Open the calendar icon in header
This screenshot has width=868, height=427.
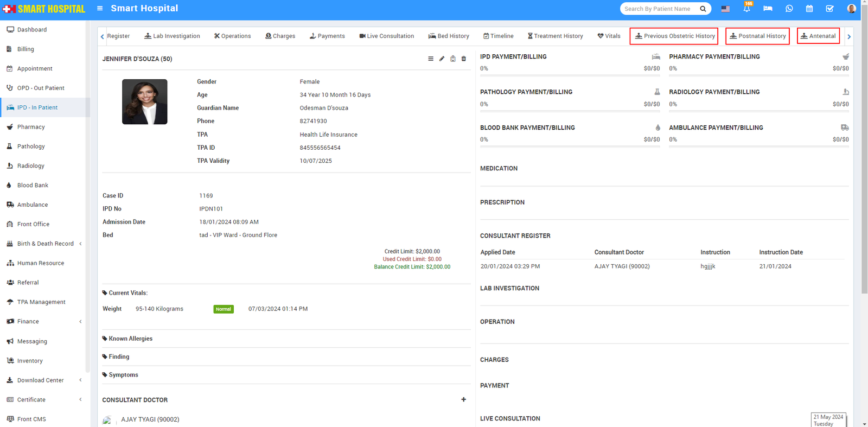point(809,9)
